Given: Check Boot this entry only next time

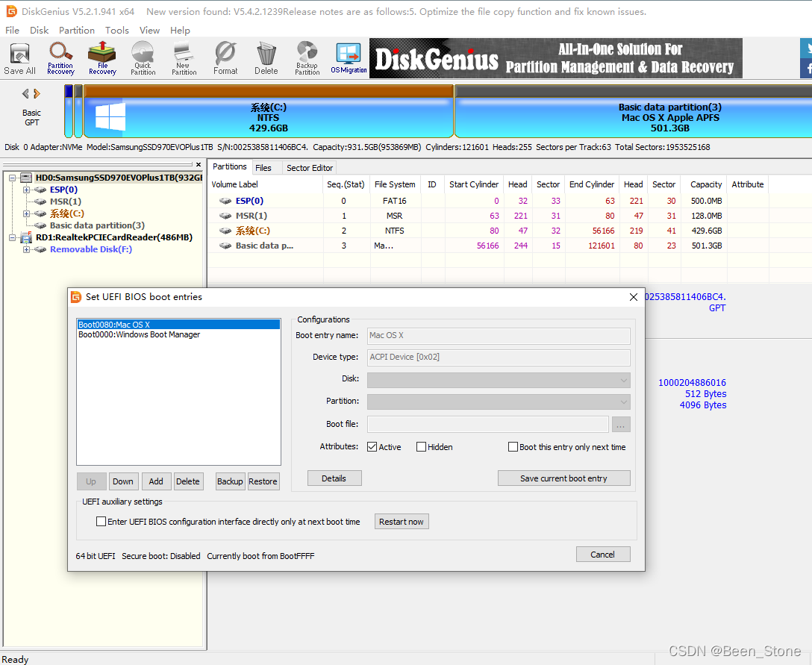Looking at the screenshot, I should pyautogui.click(x=513, y=447).
